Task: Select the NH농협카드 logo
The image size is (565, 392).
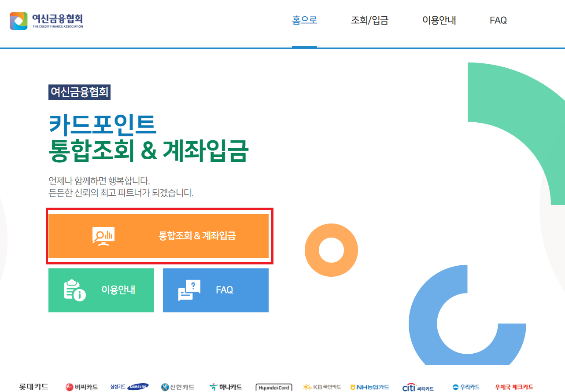Action: (370, 387)
